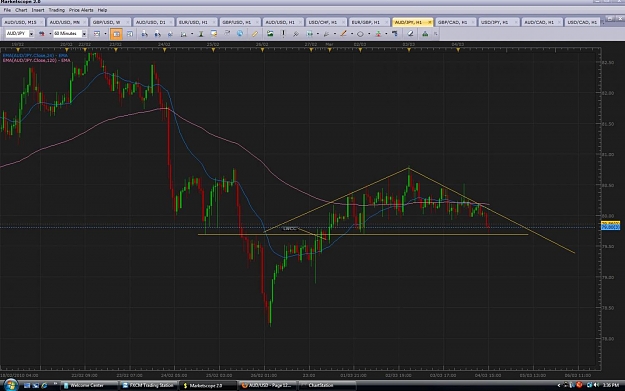Switch to the AUD/USD, MN tab
Viewport: 625px width, 391px height.
pyautogui.click(x=67, y=22)
